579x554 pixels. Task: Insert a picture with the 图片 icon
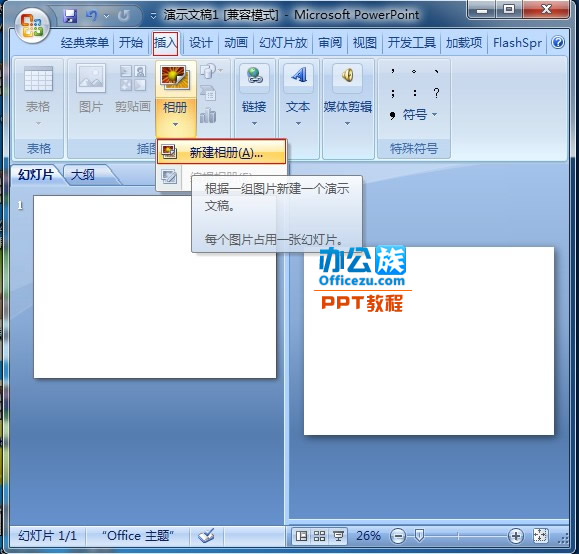coord(90,78)
